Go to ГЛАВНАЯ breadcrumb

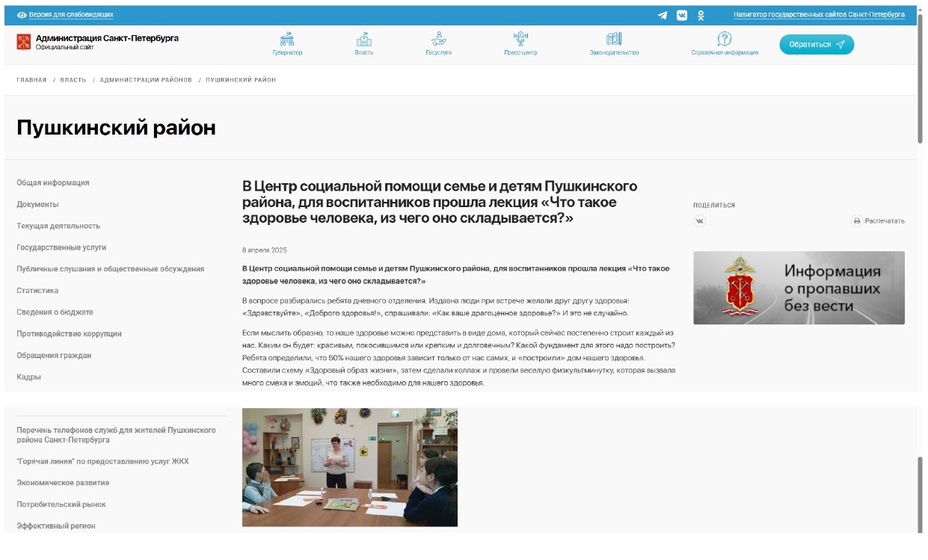[31, 80]
